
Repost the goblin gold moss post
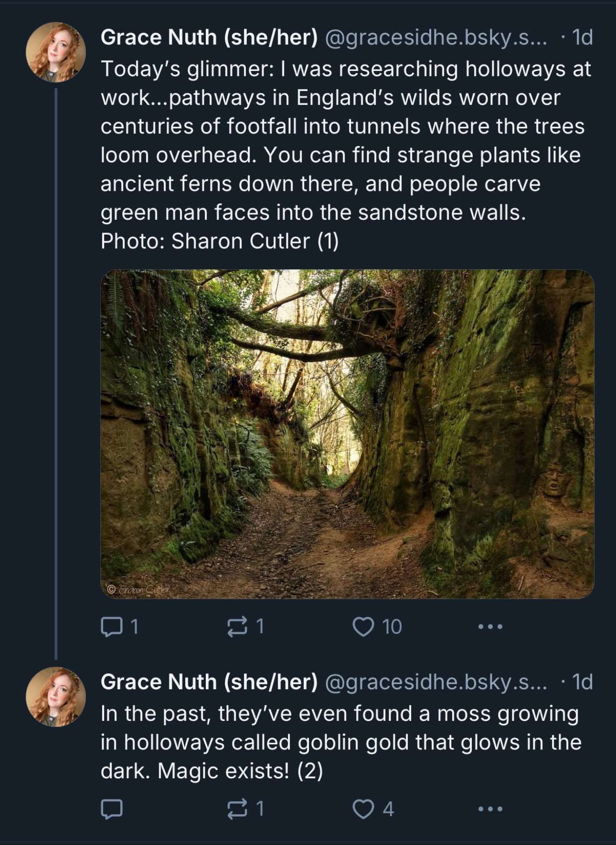238,809
